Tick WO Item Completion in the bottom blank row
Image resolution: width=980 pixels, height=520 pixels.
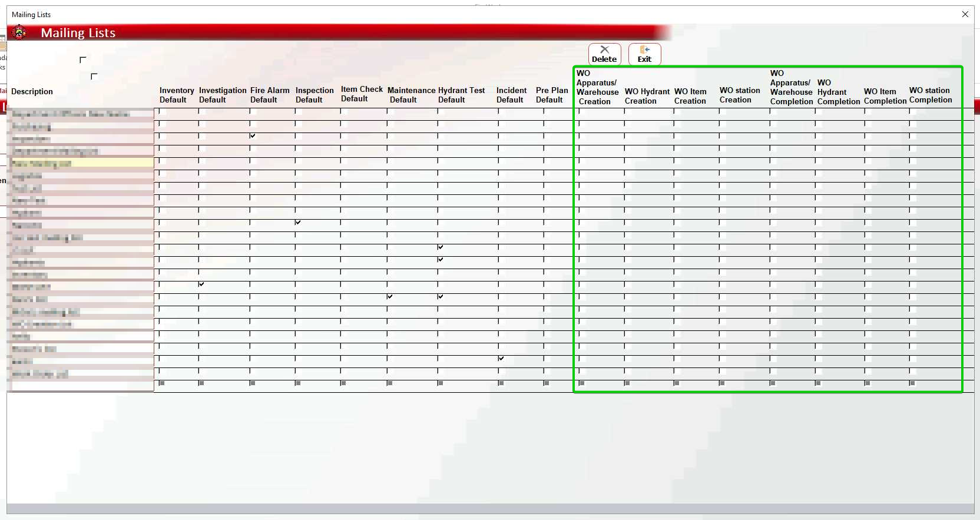[868, 383]
